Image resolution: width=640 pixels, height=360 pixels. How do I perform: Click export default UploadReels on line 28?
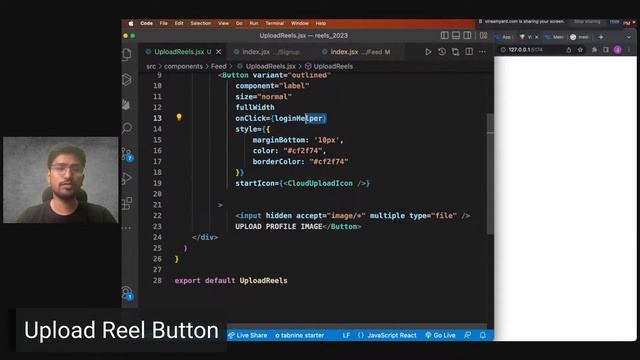pyautogui.click(x=231, y=280)
